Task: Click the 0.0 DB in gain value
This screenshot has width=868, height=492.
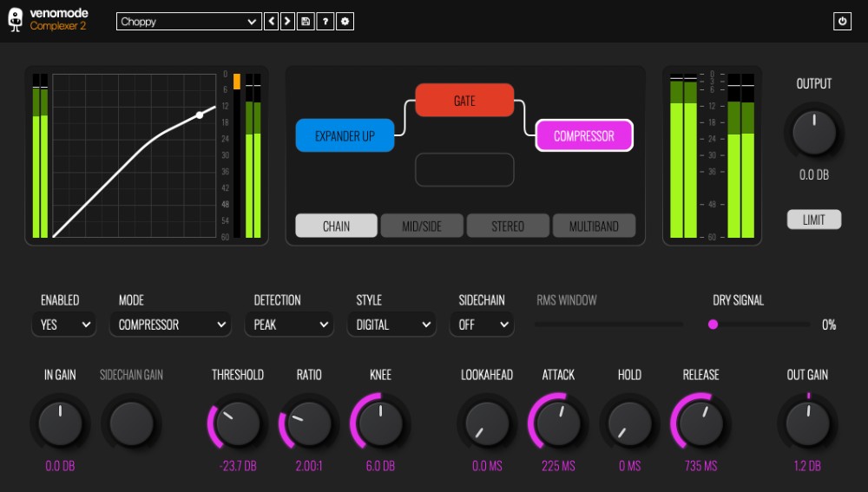Action: point(60,466)
